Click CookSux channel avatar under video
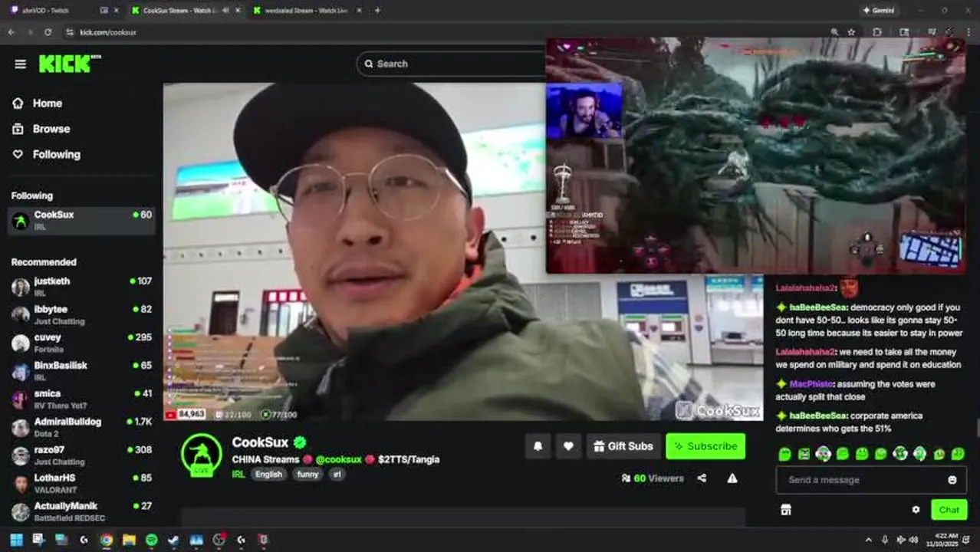The image size is (980, 552). point(202,455)
